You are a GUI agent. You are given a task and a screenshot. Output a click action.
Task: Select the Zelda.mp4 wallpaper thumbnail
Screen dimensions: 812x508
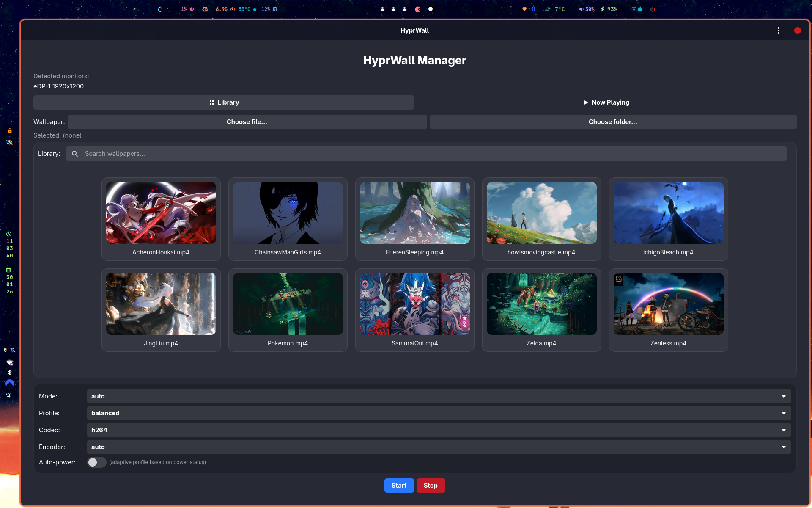pyautogui.click(x=541, y=304)
